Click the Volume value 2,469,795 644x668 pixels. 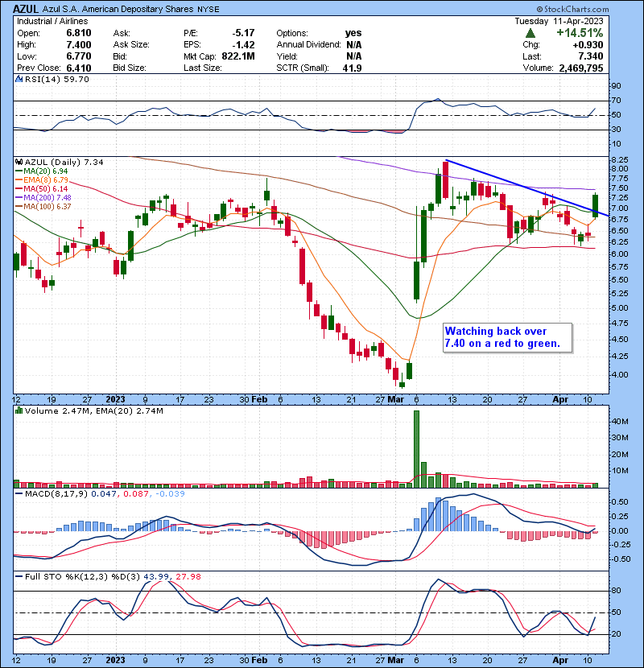tap(581, 68)
